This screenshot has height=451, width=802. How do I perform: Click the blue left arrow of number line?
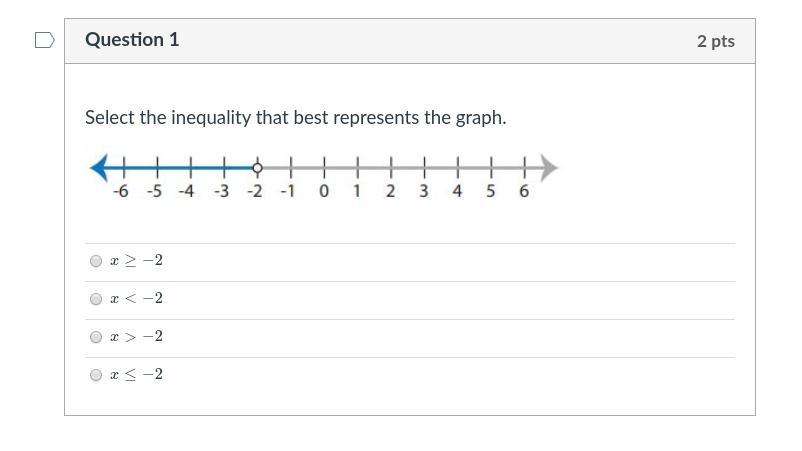[x=99, y=168]
